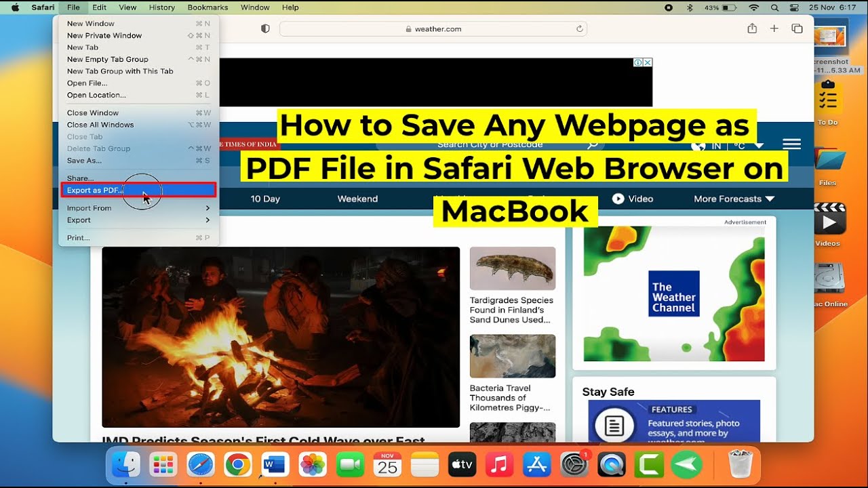Open the History menu

click(x=161, y=7)
